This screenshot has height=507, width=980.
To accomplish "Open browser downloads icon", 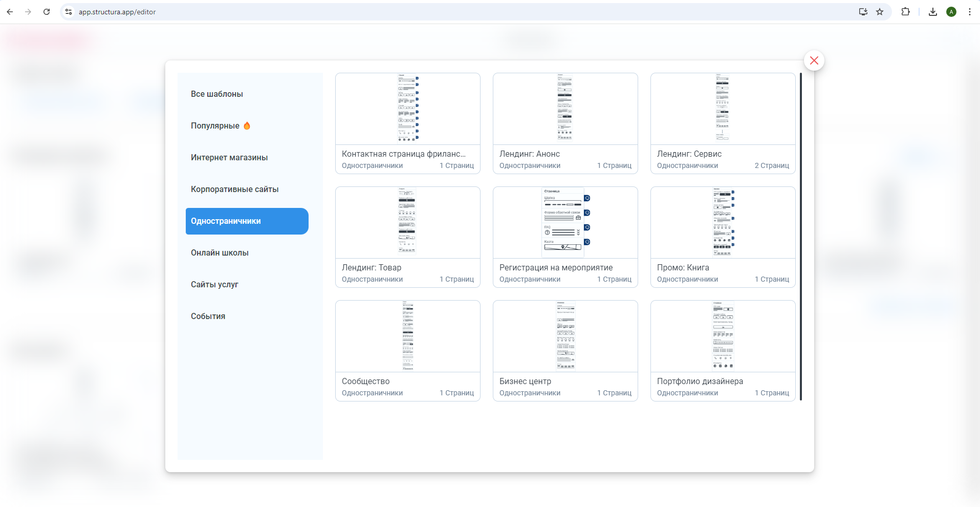I will coord(932,12).
